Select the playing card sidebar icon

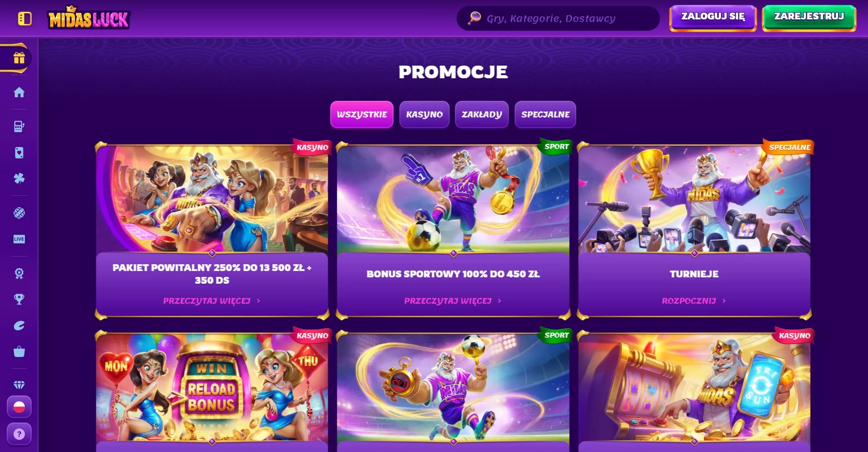click(x=19, y=152)
